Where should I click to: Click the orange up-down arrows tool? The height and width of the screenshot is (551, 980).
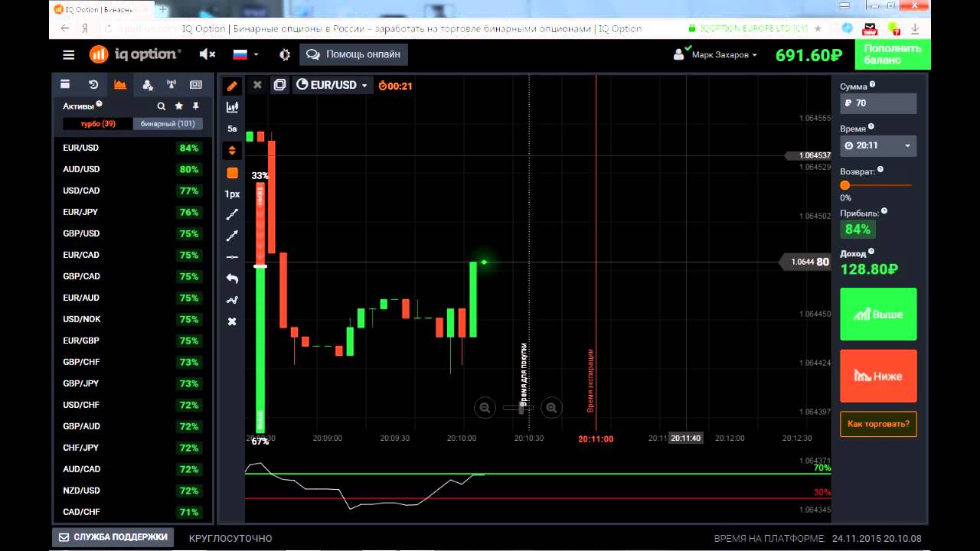(232, 151)
